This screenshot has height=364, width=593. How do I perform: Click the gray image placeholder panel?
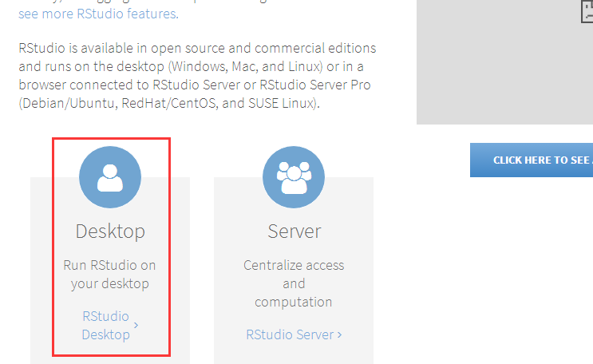505,62
